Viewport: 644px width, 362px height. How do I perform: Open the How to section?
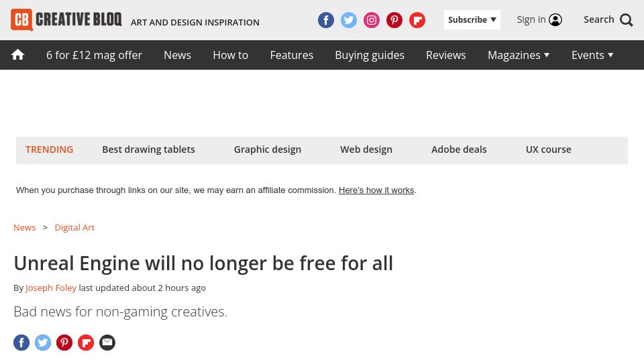230,55
